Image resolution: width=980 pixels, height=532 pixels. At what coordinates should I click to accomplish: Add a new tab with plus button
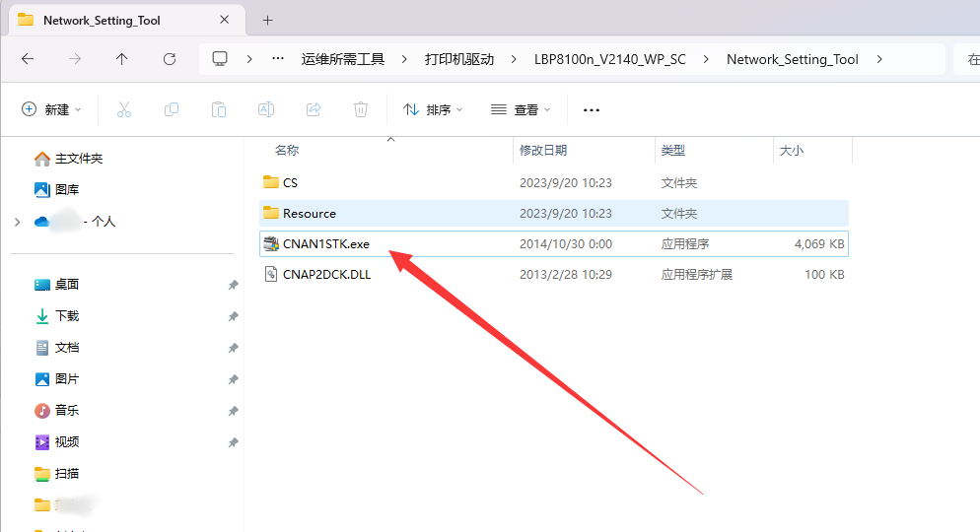[267, 21]
